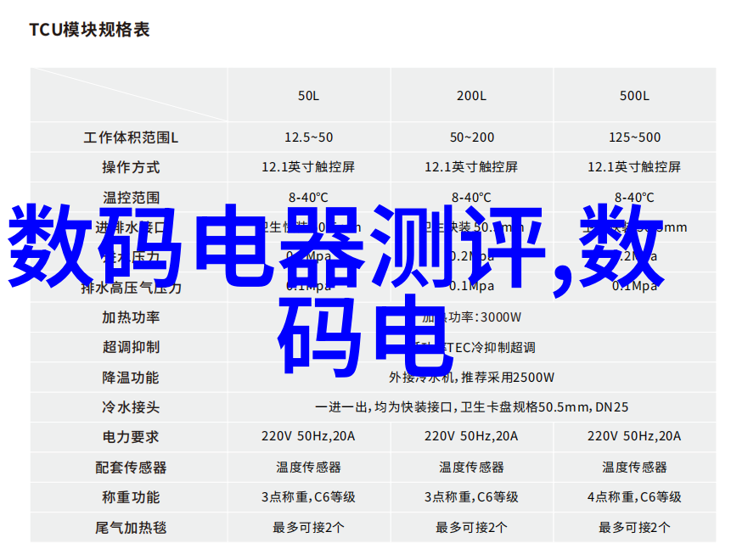Select the 操作方式 row label
The height and width of the screenshot is (560, 731).
(131, 167)
